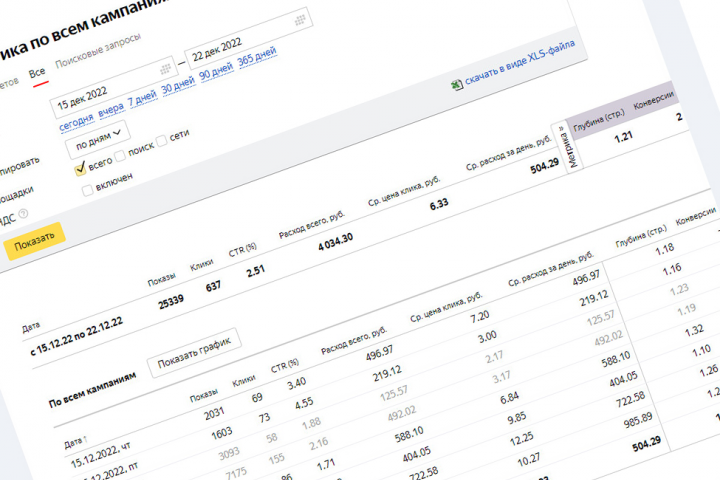The width and height of the screenshot is (720, 480).
Task: Click the CTR cell '4.55'
Action: point(304,404)
